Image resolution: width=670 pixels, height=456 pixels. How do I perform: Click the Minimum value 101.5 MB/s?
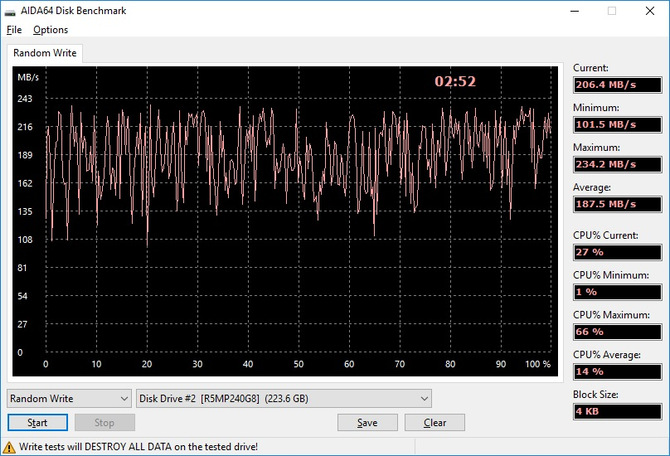(x=617, y=125)
